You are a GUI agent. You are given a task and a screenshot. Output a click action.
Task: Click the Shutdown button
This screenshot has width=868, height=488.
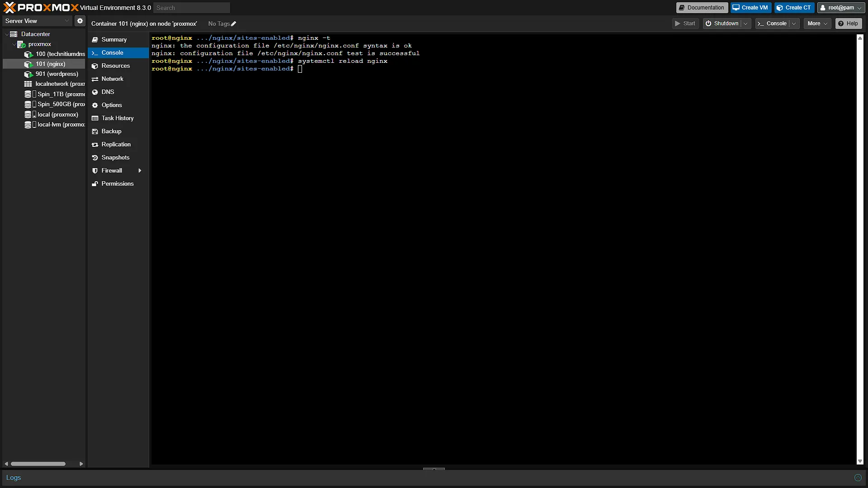[722, 23]
